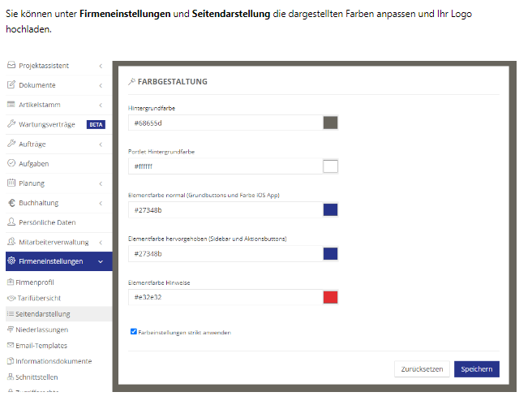Click the Projektassistent sidebar icon
The height and width of the screenshot is (405, 532).
click(11, 65)
